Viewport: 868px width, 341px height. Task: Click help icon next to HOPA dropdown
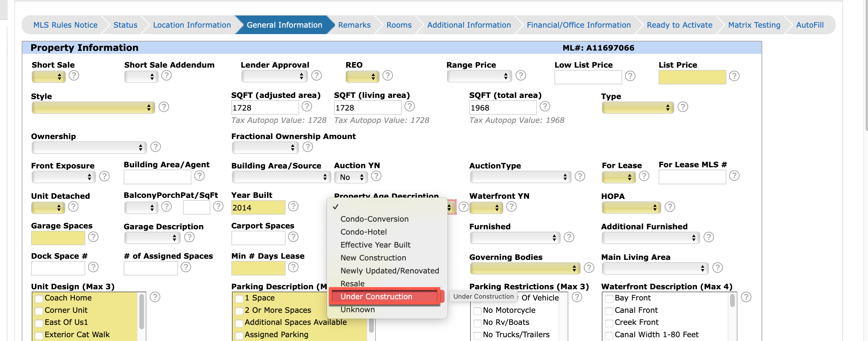[x=670, y=207]
